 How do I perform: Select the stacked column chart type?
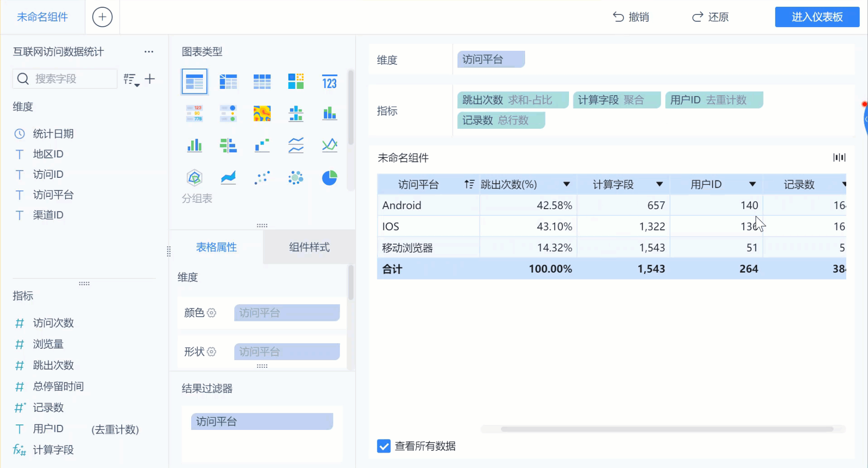click(x=329, y=113)
